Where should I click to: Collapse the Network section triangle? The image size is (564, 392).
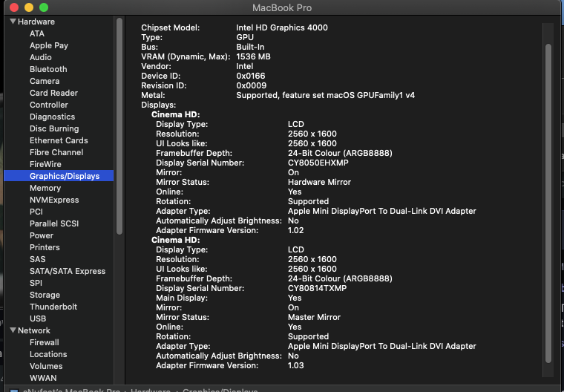coord(13,330)
